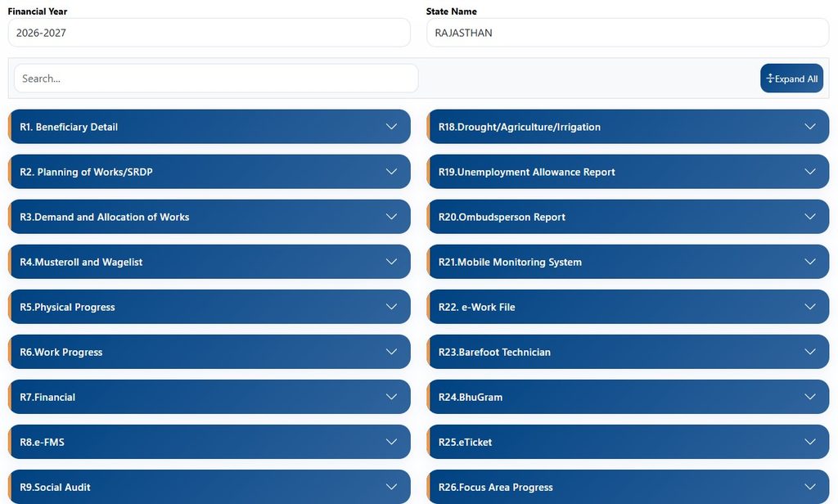Click the chevron on R6.Work Progress
Image resolution: width=838 pixels, height=504 pixels.
click(x=391, y=352)
